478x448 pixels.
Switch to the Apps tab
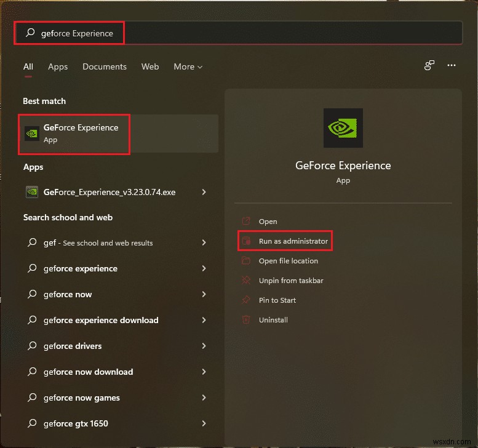[58, 66]
